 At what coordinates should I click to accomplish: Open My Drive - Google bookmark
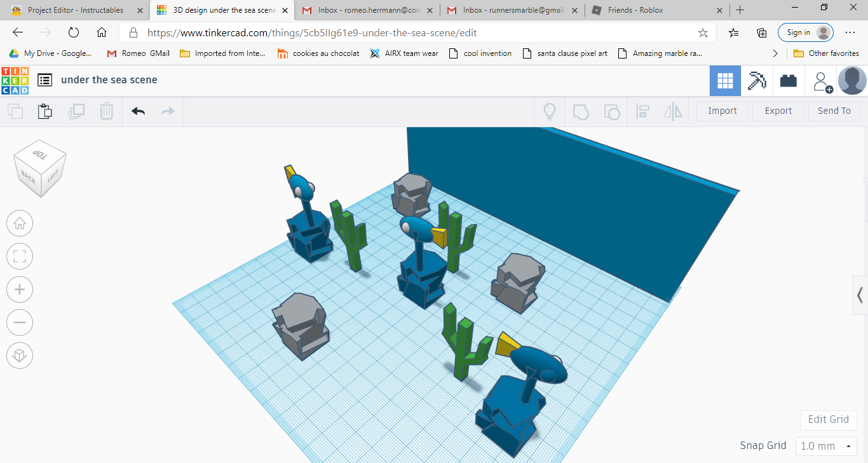[50, 53]
